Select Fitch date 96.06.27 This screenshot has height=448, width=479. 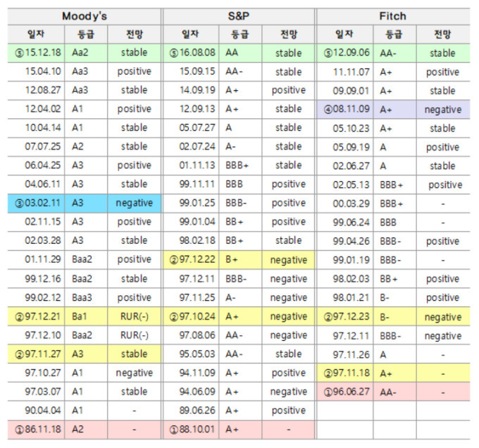(345, 392)
